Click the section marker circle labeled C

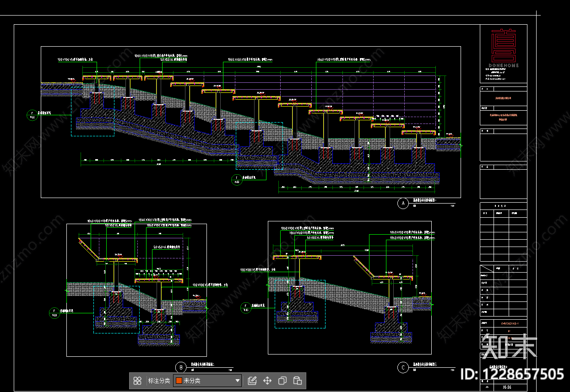403,367
